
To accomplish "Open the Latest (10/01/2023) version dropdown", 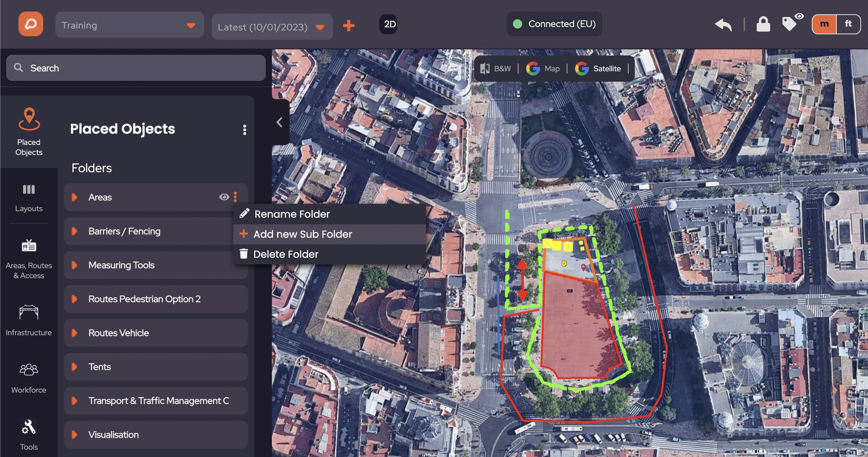I will pos(272,27).
